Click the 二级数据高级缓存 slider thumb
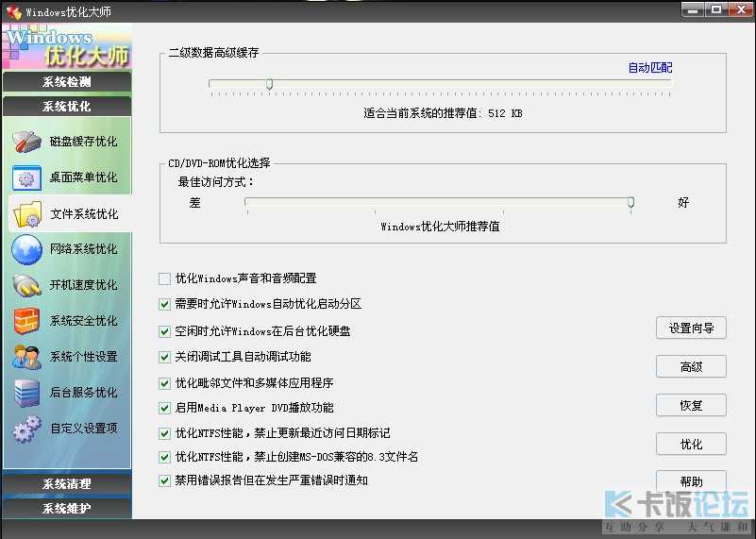Screen dimensions: 756x539 tap(270, 84)
